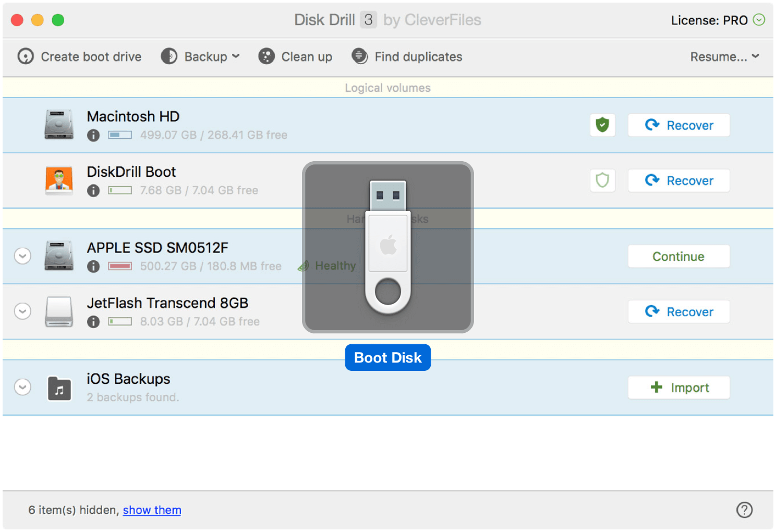
Task: Toggle protection shield for DiskDrill Boot
Action: pyautogui.click(x=602, y=180)
